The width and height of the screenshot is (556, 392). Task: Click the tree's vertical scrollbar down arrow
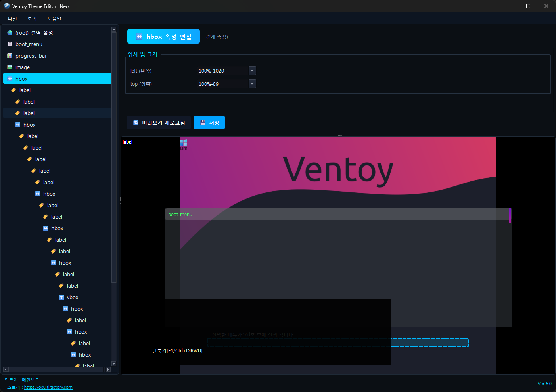click(114, 364)
